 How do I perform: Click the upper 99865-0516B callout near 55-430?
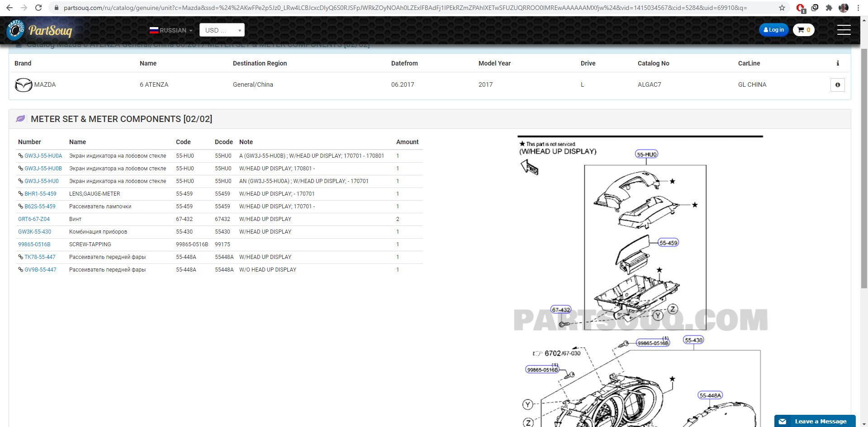653,343
